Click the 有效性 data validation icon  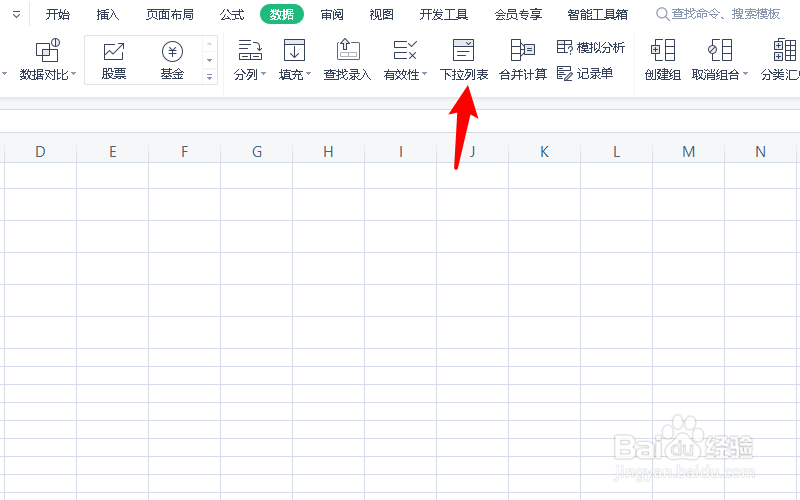pos(405,51)
